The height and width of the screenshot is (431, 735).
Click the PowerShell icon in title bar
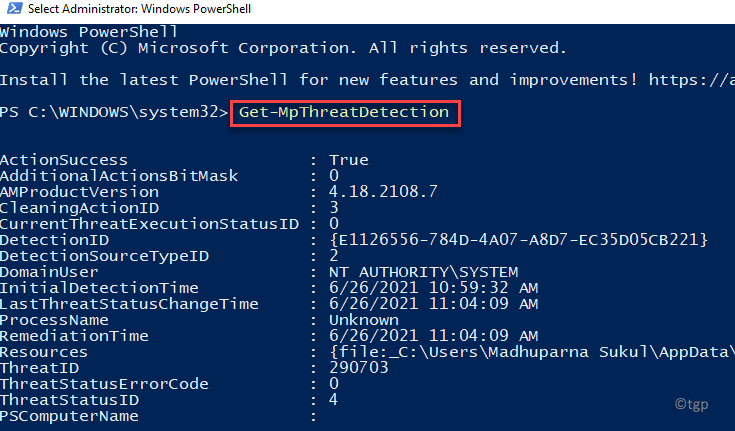click(x=15, y=8)
